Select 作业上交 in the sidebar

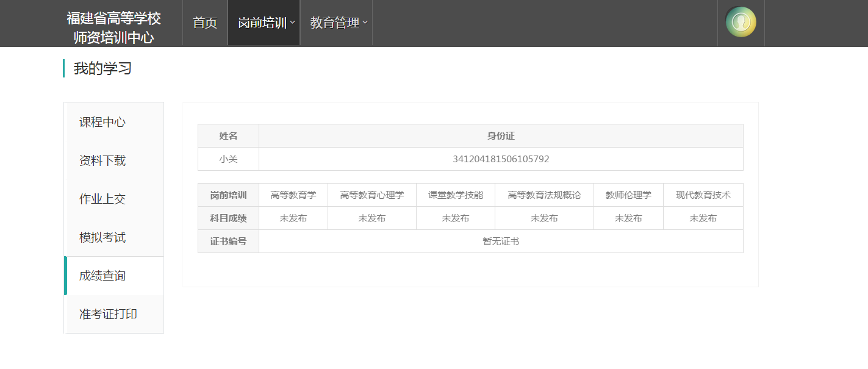(x=102, y=199)
